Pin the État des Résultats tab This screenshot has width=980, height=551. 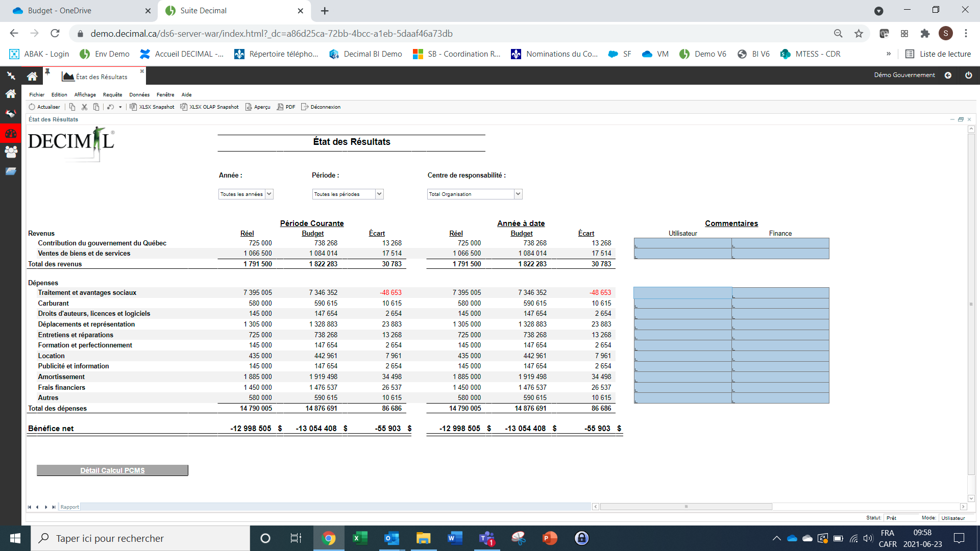(x=47, y=71)
